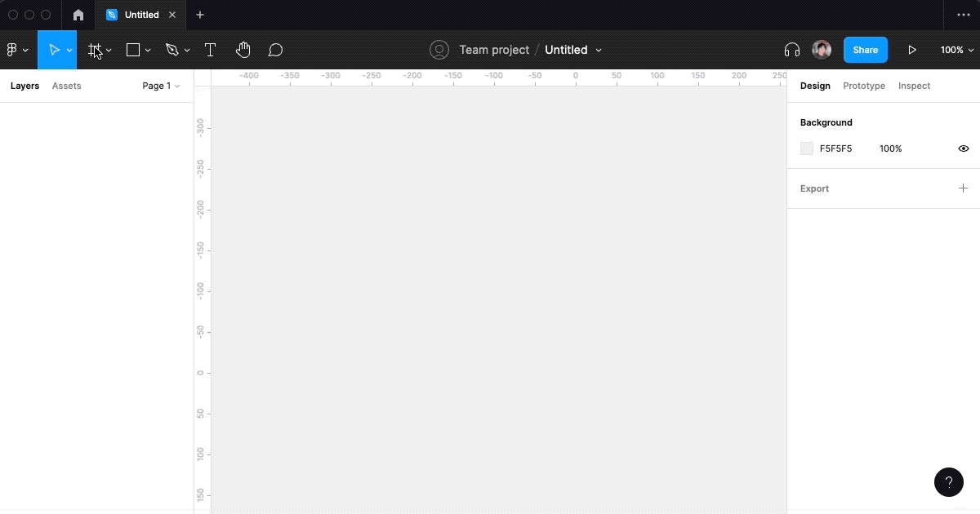Switch to the Assets tab
Viewport: 980px width, 514px height.
tap(66, 86)
